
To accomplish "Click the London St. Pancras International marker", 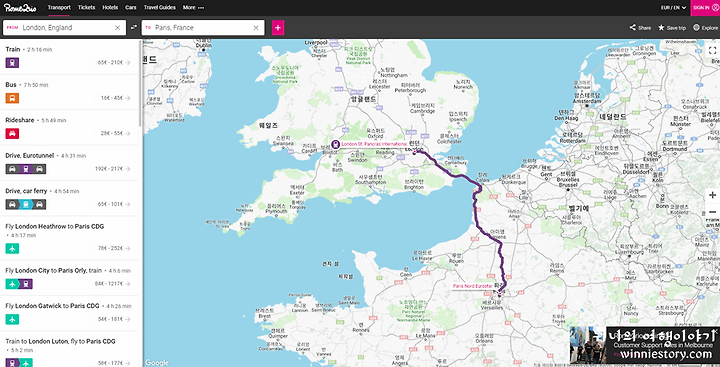I will click(336, 144).
